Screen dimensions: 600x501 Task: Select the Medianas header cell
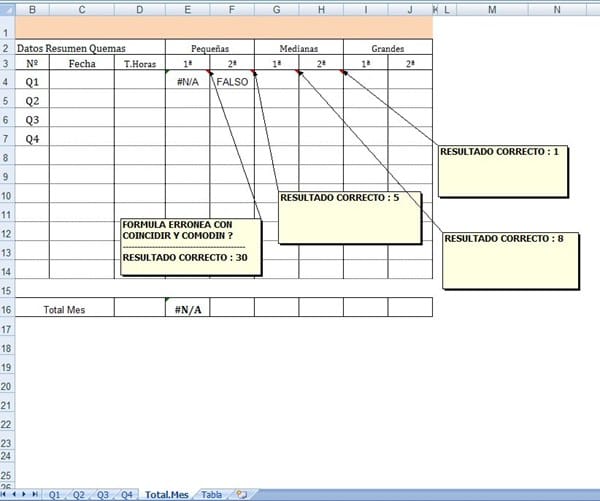299,47
